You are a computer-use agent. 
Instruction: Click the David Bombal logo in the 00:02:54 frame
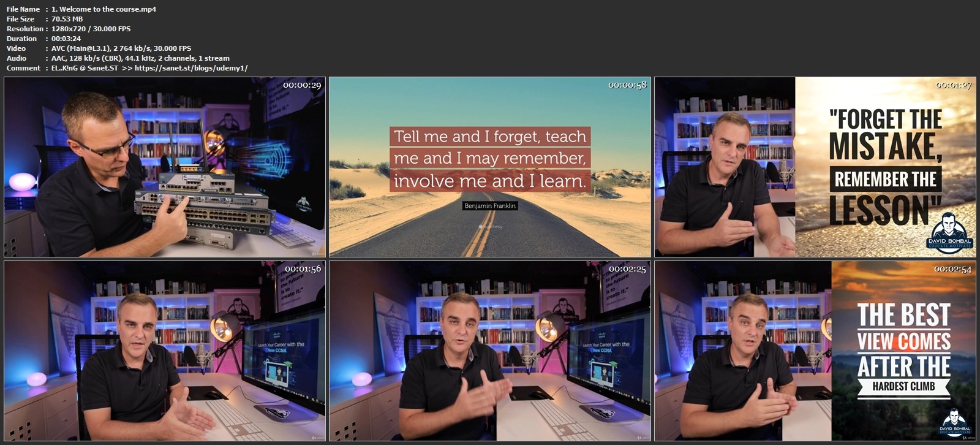pos(955,424)
